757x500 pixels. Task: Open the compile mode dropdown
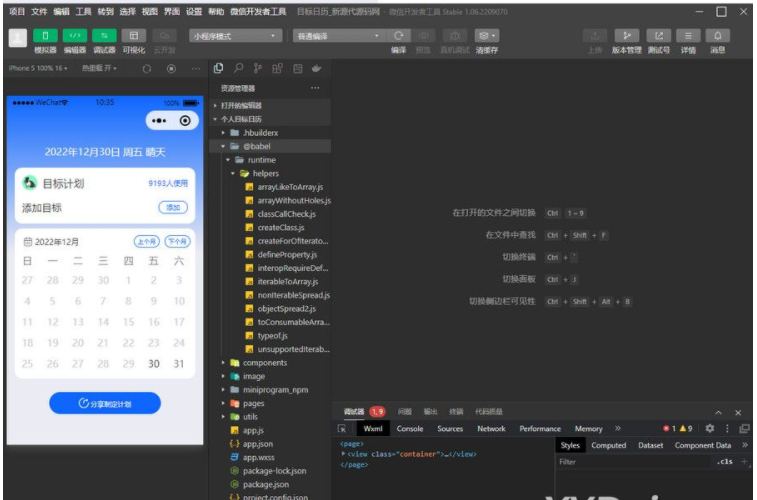(338, 36)
